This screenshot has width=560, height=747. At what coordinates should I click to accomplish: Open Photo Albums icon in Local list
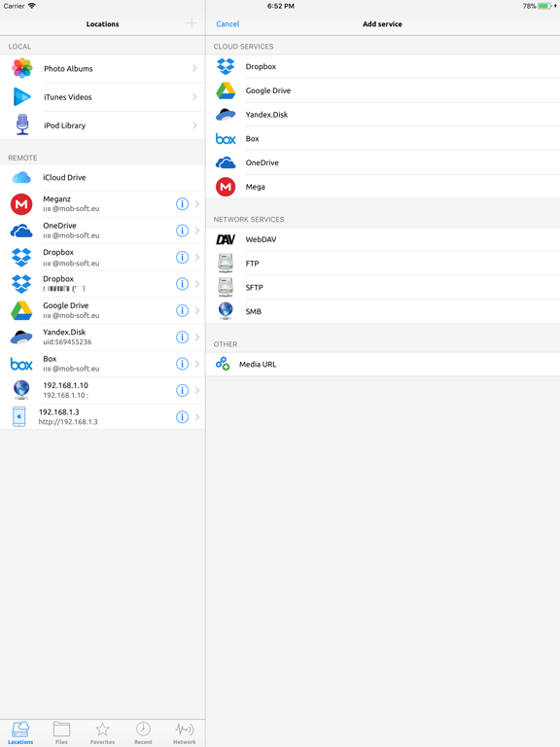click(22, 68)
